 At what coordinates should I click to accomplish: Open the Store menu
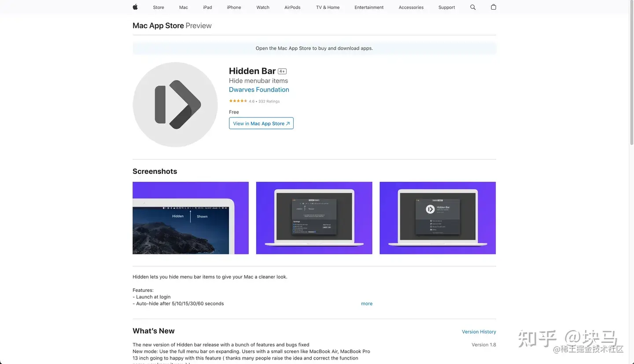click(158, 7)
